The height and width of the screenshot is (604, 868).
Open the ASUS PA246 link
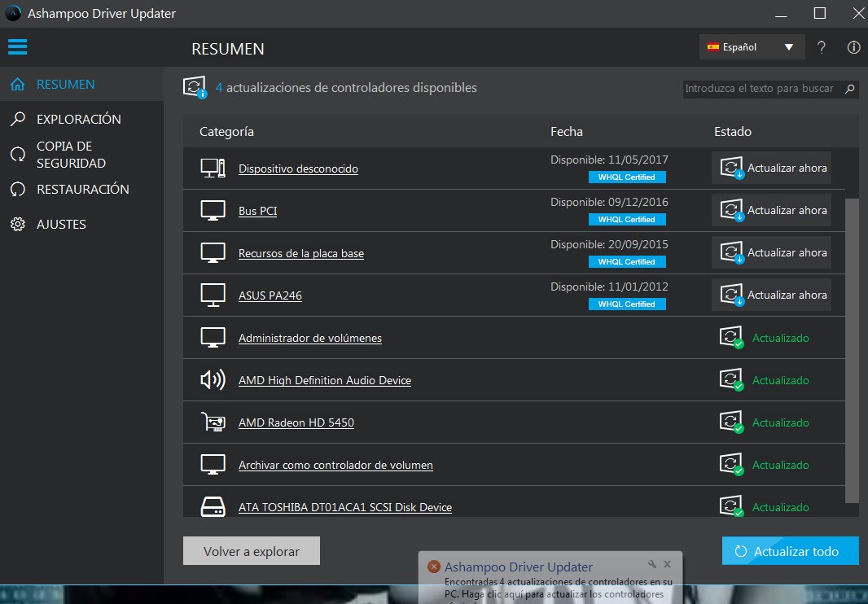click(x=270, y=295)
